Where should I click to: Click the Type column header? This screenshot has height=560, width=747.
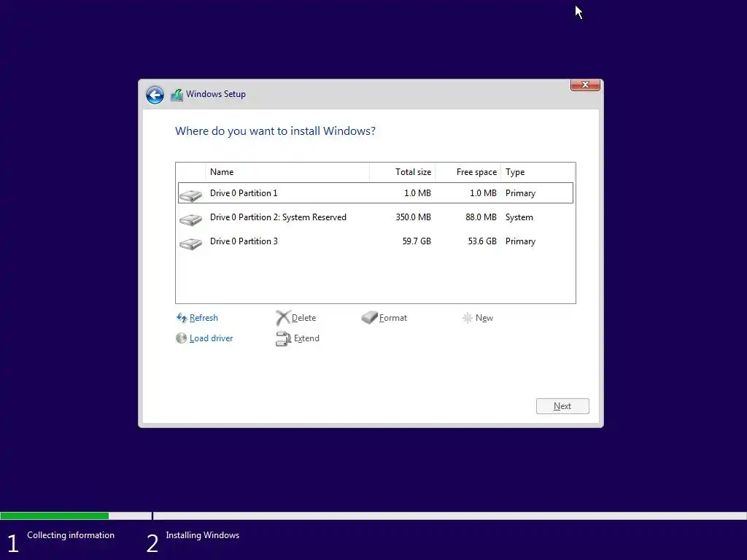tap(538, 172)
